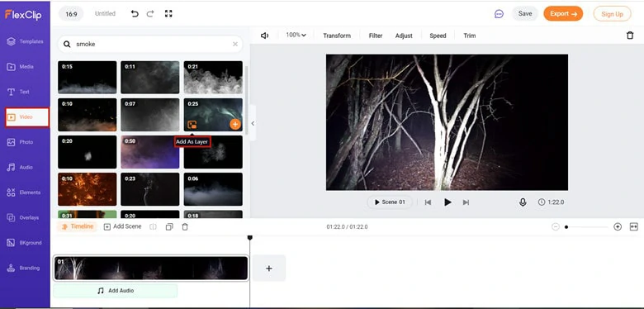The image size is (644, 309).
Task: Clear the smoke search text
Action: point(235,44)
